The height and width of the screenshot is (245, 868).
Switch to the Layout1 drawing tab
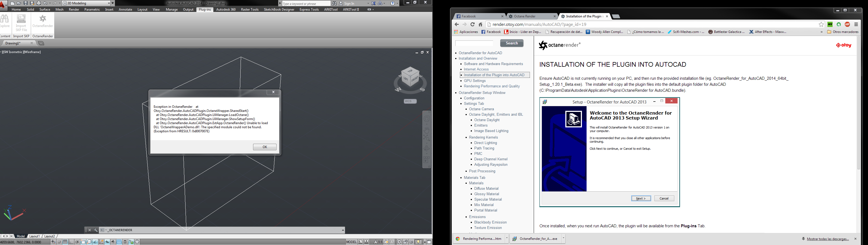point(34,236)
